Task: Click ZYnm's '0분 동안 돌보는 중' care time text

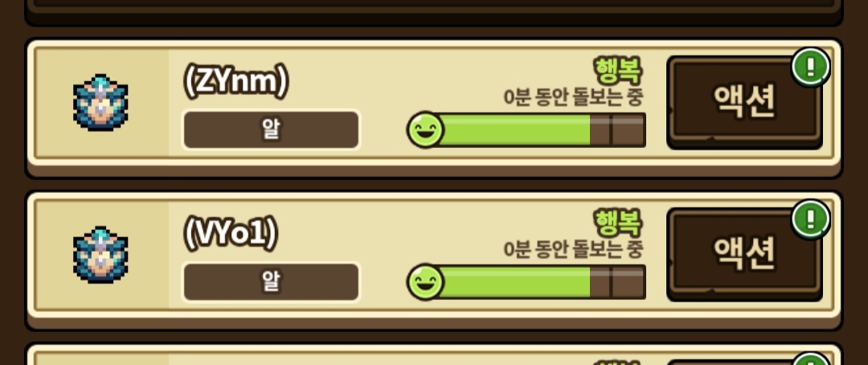Action: pos(574,97)
